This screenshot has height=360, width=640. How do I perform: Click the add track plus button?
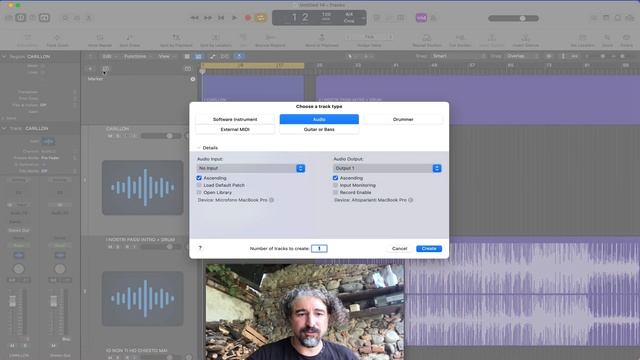tap(90, 69)
